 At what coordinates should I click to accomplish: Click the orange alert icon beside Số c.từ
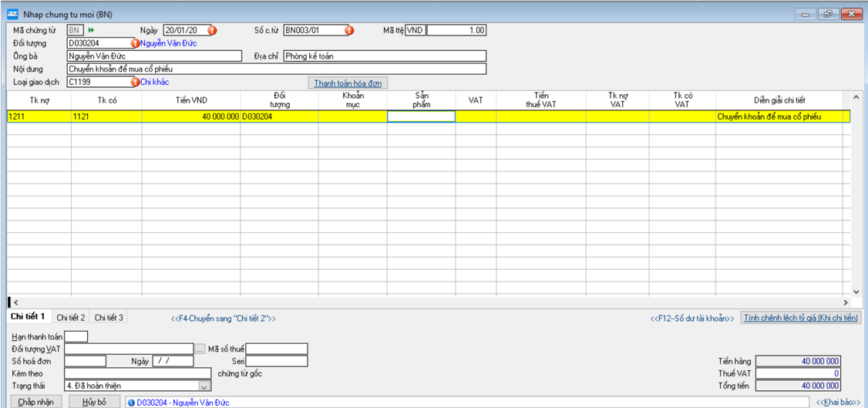click(x=348, y=30)
